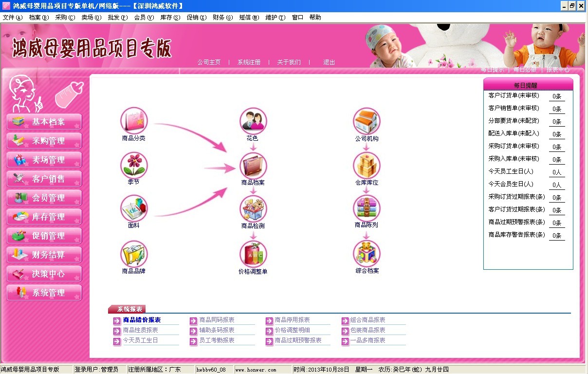The image size is (588, 374).
Task: Click the 商品品牌 folder icon
Action: coord(133,254)
